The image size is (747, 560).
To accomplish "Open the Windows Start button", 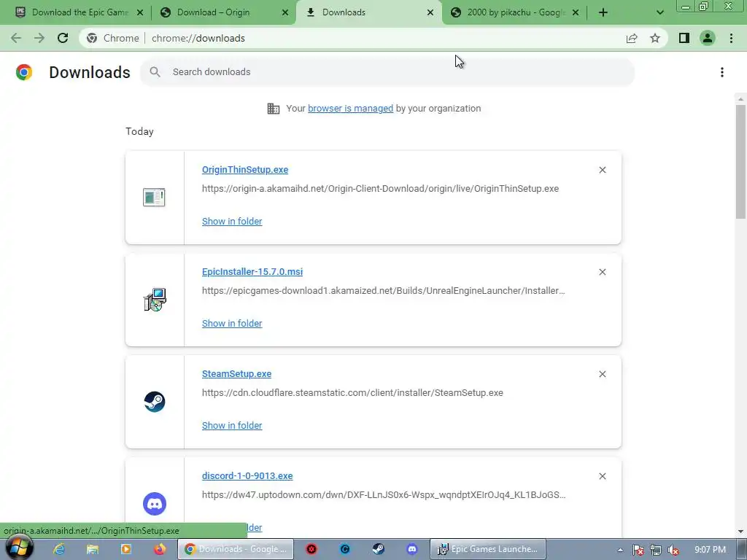I will [x=19, y=548].
